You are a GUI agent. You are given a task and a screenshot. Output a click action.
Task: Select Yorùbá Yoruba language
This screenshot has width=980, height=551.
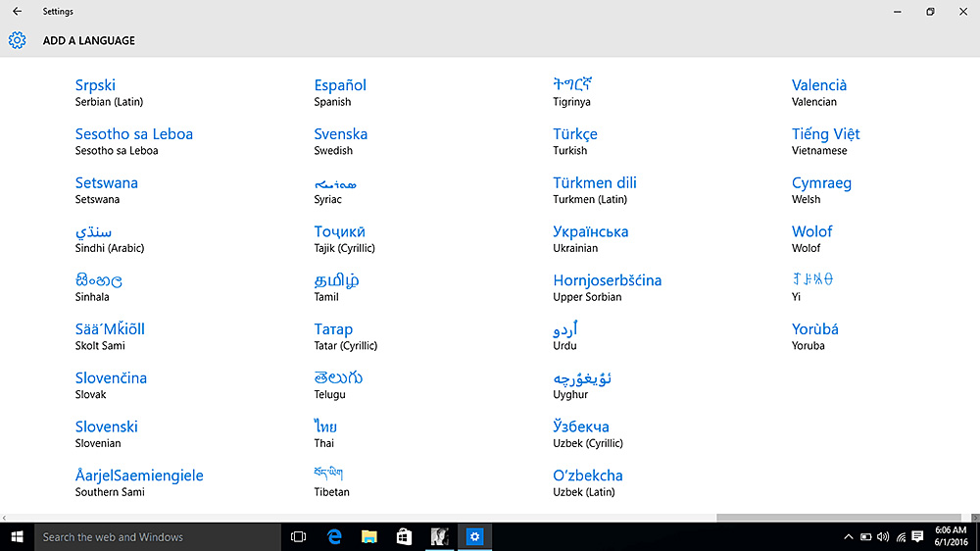[x=815, y=336]
